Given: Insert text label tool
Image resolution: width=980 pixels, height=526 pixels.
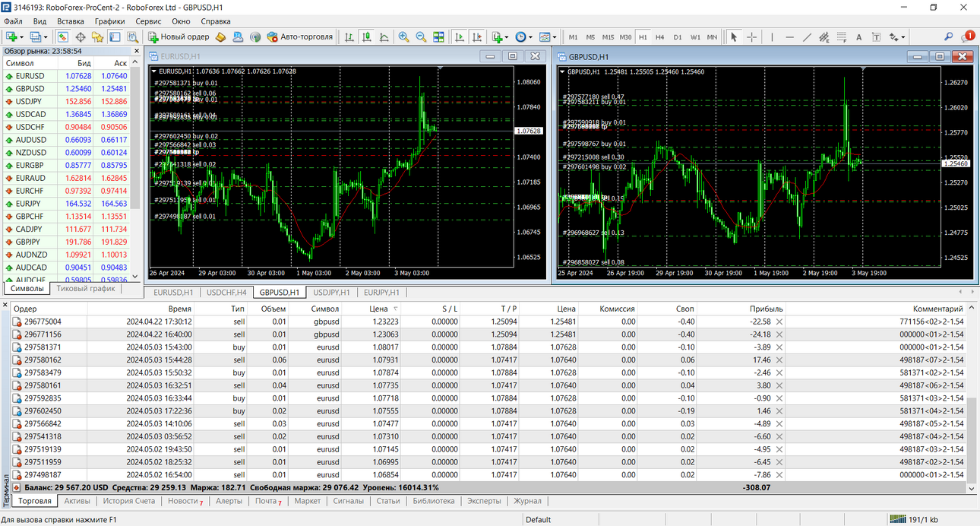Looking at the screenshot, I should 877,36.
